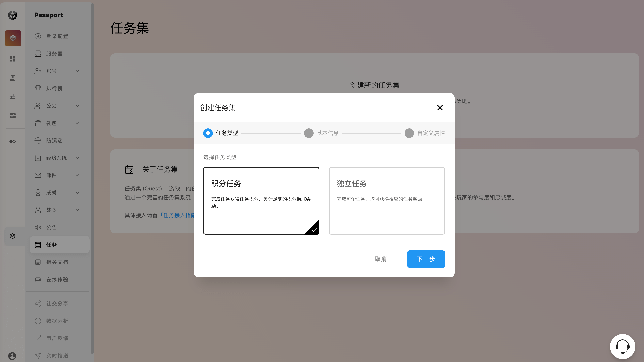Click the Unity logo icon at top-left

click(12, 15)
